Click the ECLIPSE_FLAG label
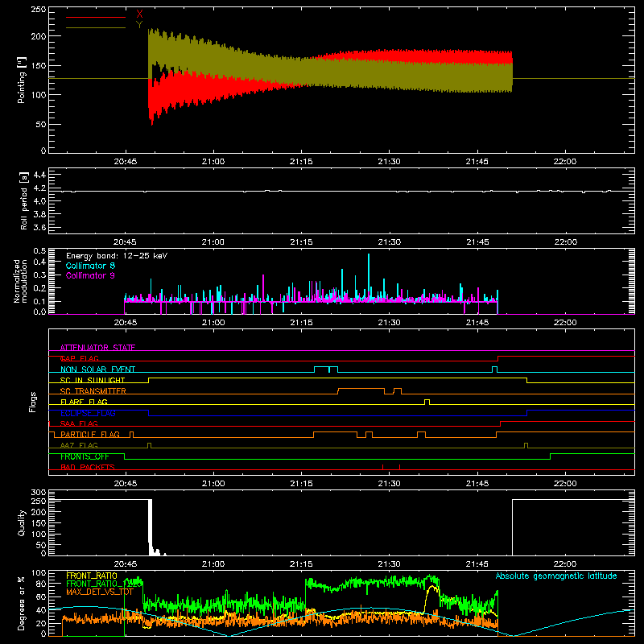 pyautogui.click(x=88, y=413)
